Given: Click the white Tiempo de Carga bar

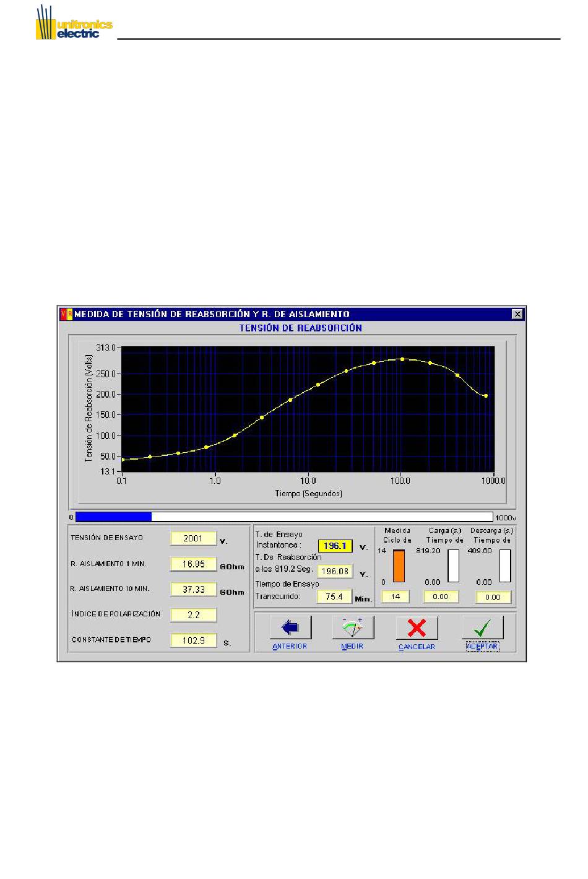Looking at the screenshot, I should pos(454,566).
